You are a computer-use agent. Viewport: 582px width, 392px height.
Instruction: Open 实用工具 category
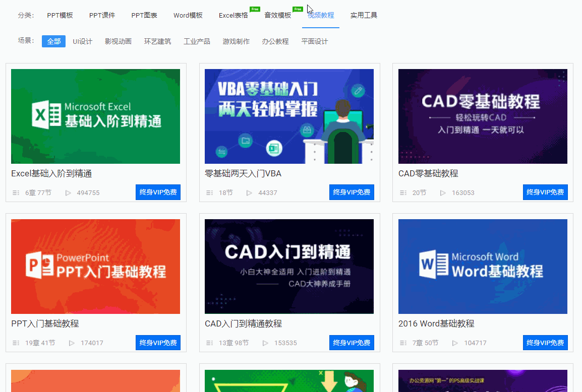[364, 15]
